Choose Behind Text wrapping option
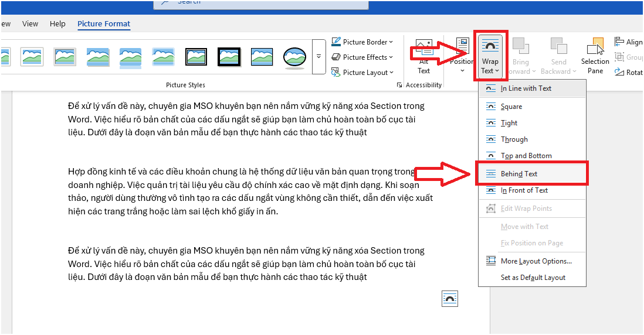 (533, 174)
